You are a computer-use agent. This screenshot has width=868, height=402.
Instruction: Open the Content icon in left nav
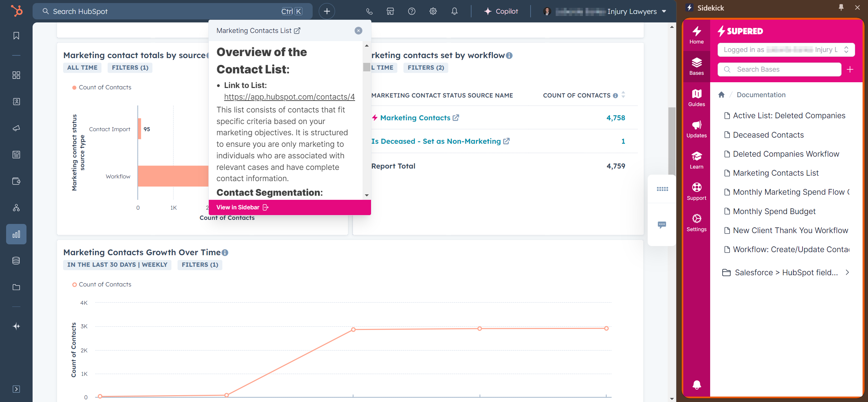pyautogui.click(x=16, y=155)
